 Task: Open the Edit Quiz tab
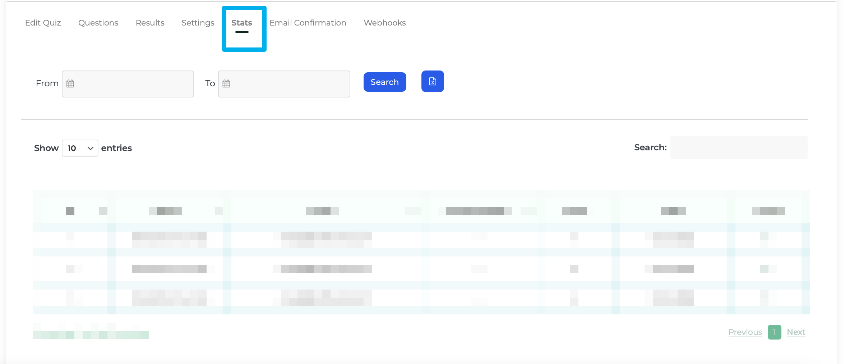(x=42, y=23)
